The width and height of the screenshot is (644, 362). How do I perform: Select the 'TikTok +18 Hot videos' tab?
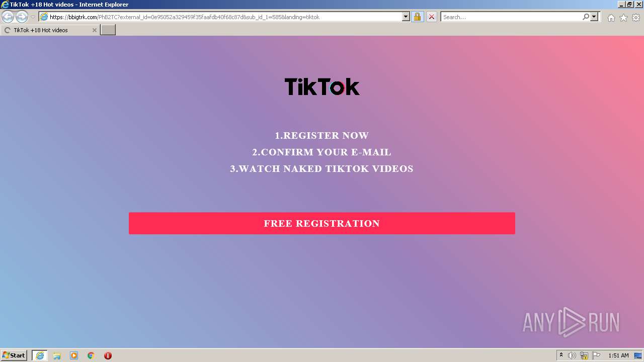point(50,30)
